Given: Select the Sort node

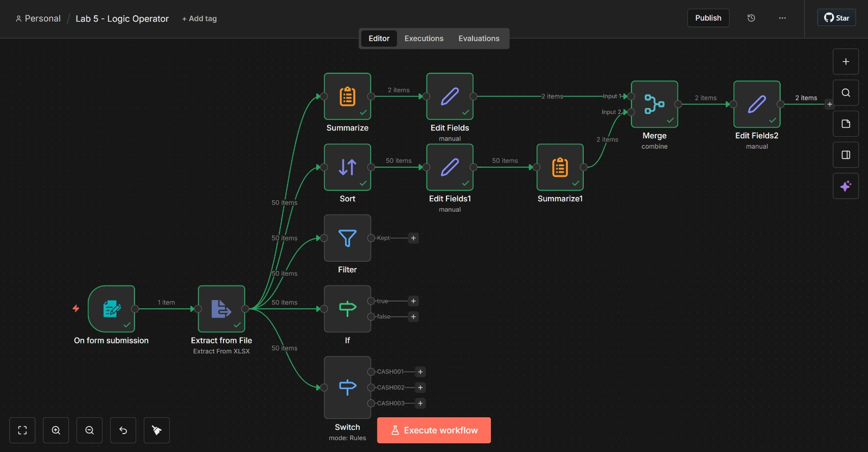Looking at the screenshot, I should click(347, 167).
